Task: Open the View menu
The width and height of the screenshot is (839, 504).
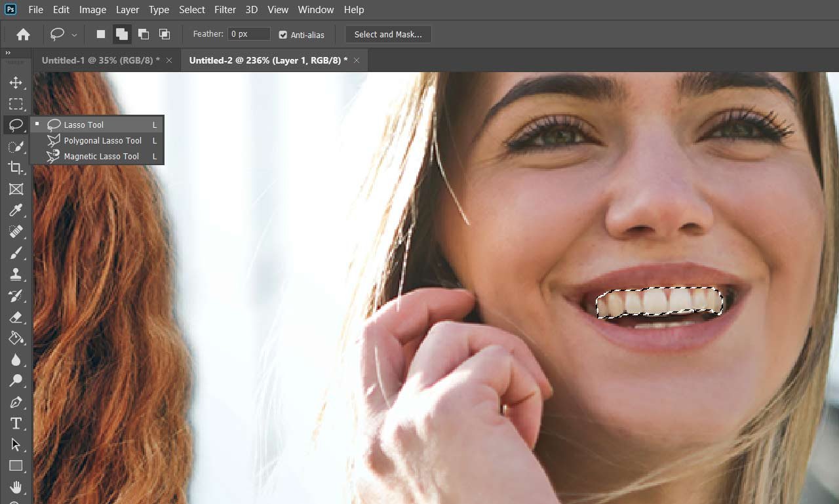Action: (x=278, y=10)
